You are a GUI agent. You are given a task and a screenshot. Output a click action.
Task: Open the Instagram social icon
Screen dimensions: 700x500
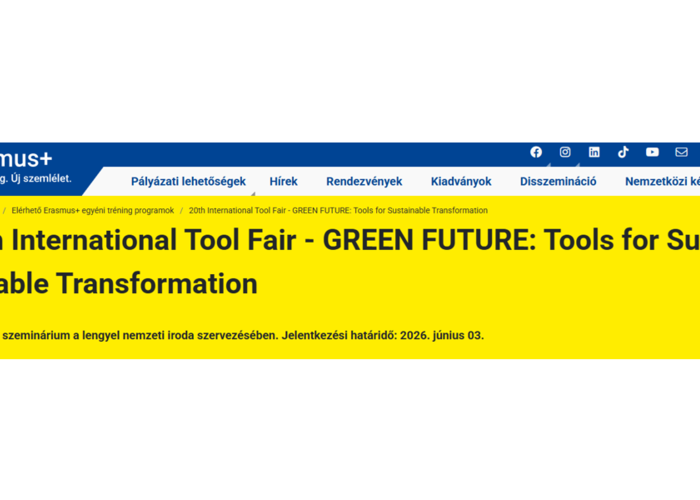coord(565,152)
